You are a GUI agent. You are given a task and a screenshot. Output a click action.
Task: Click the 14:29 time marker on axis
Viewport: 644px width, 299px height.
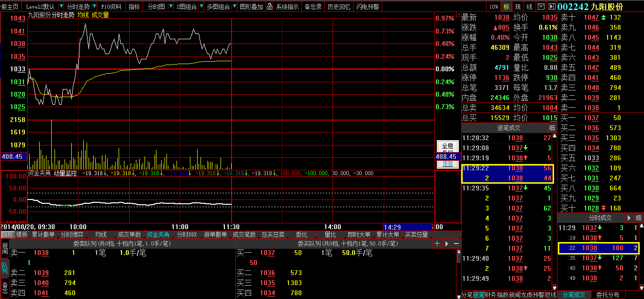point(407,227)
